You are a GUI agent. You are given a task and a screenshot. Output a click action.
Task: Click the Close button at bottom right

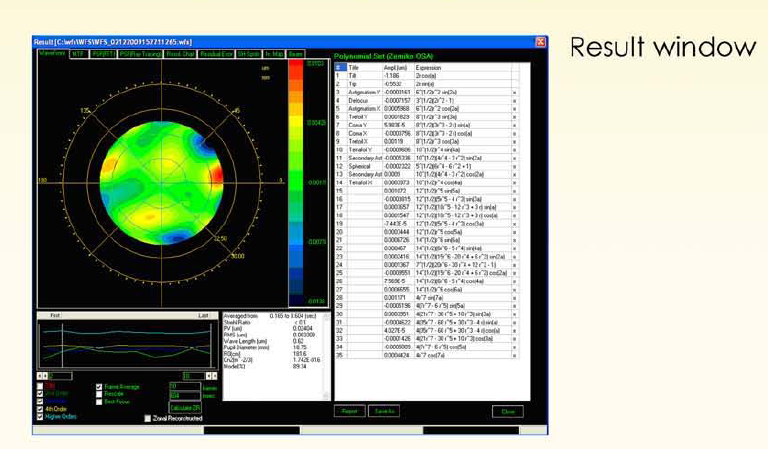(507, 411)
